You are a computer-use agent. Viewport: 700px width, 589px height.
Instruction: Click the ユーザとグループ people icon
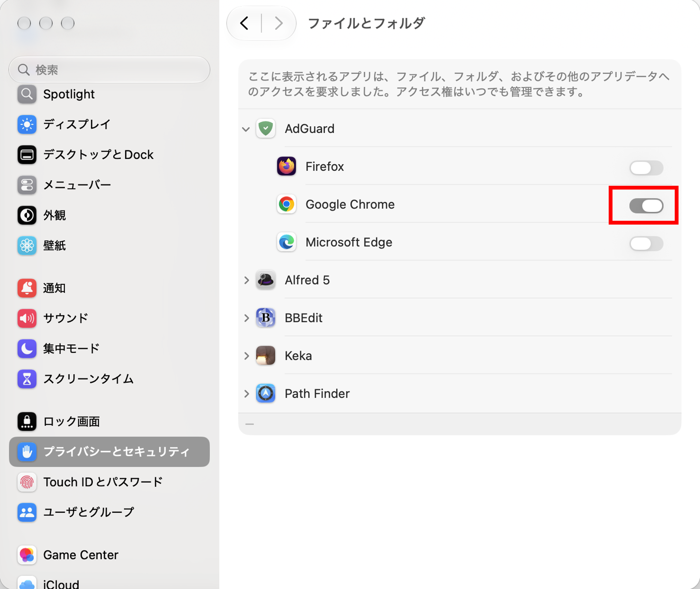click(x=27, y=512)
